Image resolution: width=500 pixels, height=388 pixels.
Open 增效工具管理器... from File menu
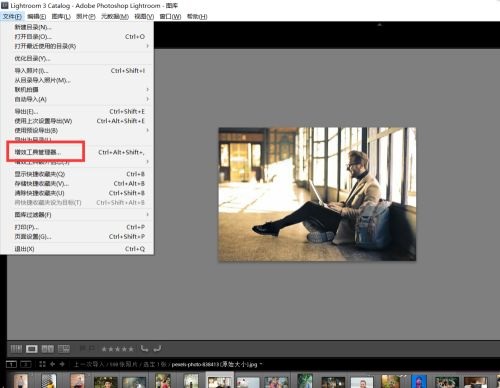(x=77, y=152)
